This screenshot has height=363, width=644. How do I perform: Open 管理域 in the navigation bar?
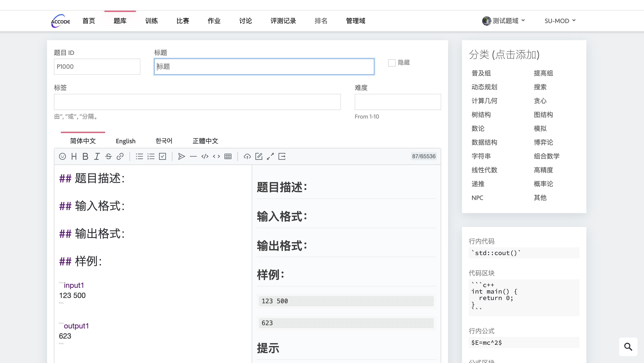pyautogui.click(x=356, y=21)
